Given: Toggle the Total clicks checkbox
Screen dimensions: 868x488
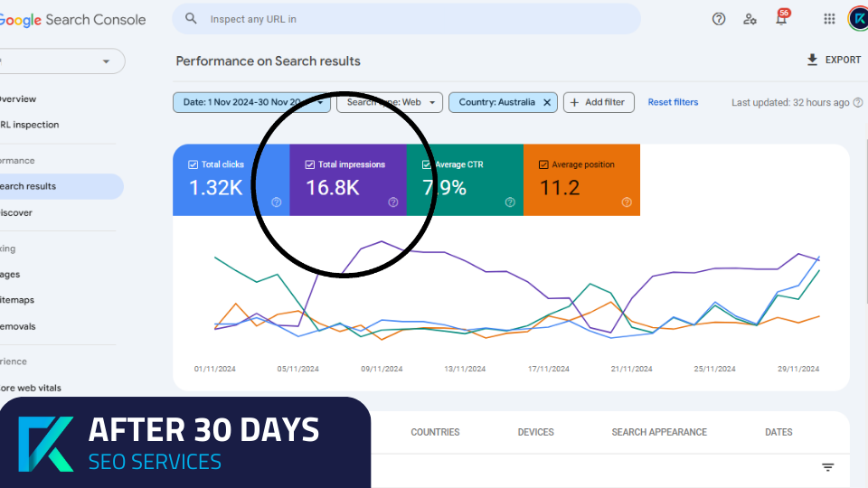Looking at the screenshot, I should coord(193,164).
